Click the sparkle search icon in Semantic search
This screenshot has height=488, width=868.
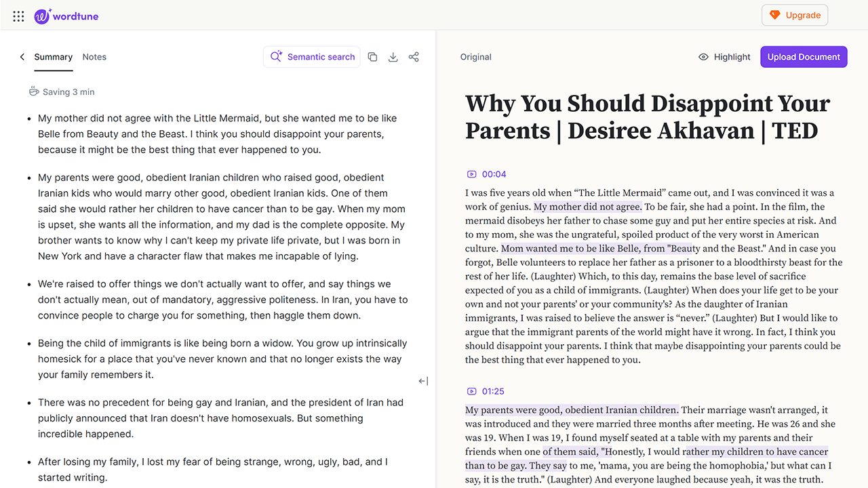click(276, 57)
